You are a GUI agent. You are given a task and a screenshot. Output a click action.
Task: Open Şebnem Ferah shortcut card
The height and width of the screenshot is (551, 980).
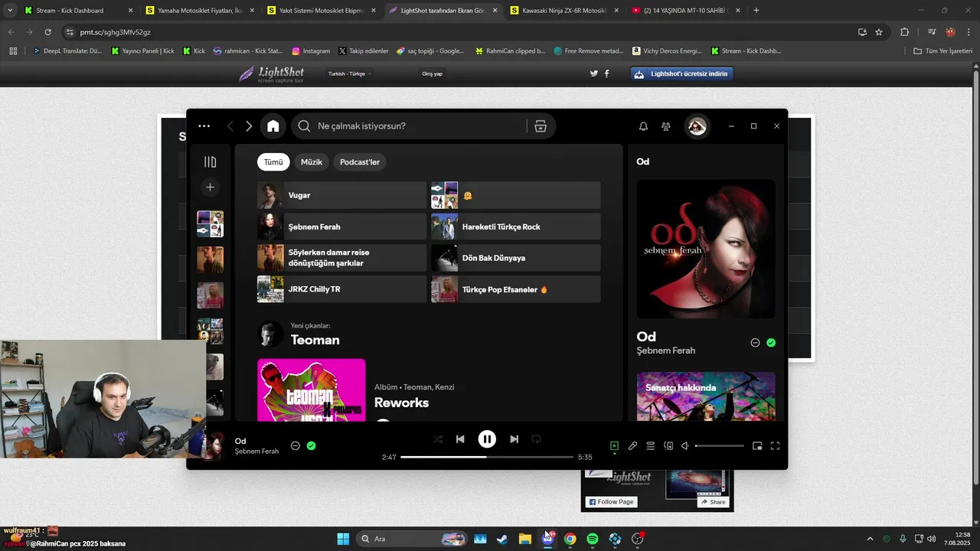tap(341, 227)
